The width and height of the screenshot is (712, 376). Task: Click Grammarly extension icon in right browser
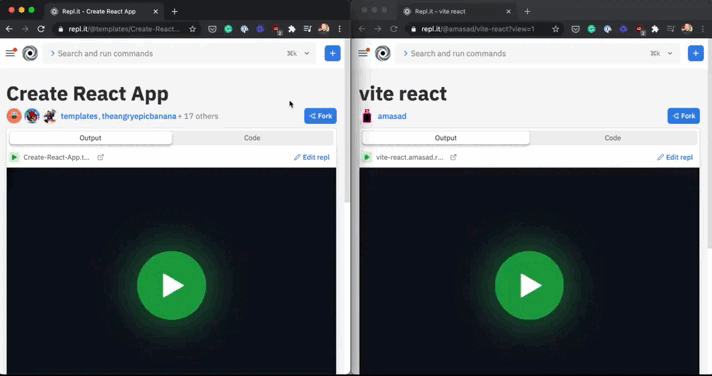point(592,29)
